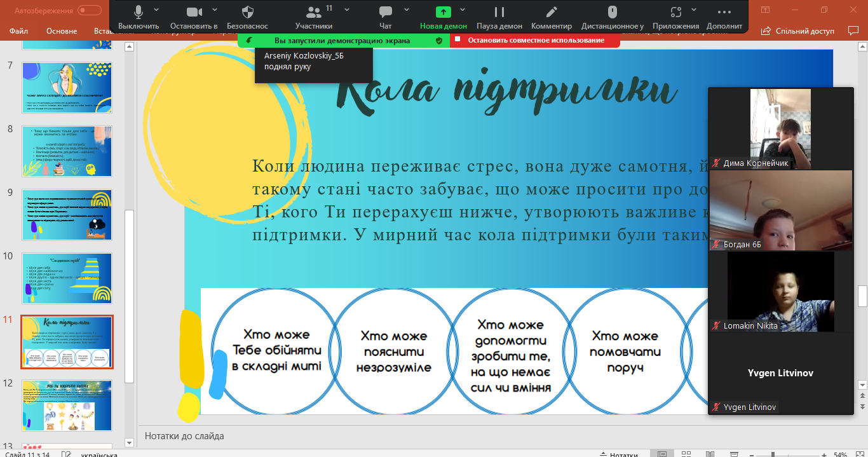Click Остановить совместное использование button
Viewport: 868px width, 457px height.
(535, 40)
